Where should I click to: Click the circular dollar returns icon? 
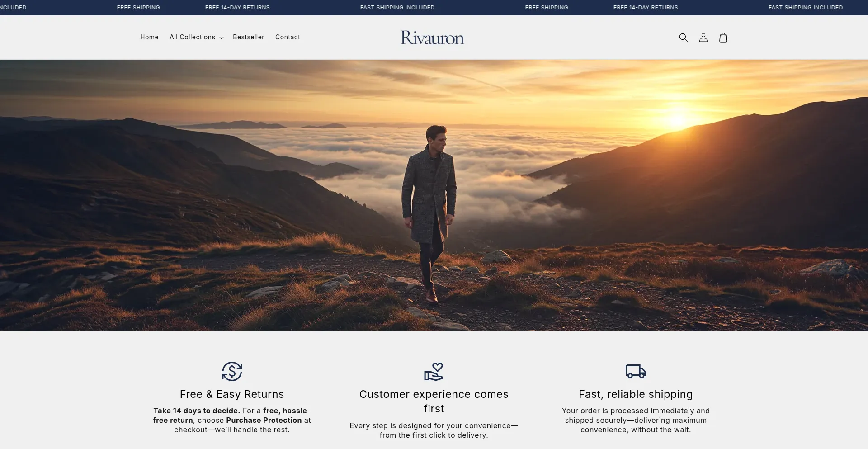232,372
